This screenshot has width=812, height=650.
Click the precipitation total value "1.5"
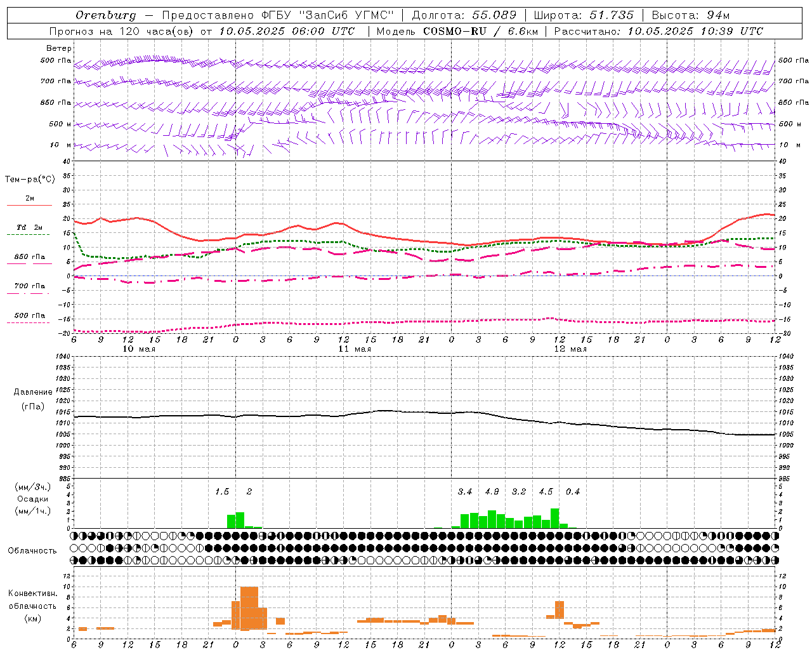coord(221,492)
